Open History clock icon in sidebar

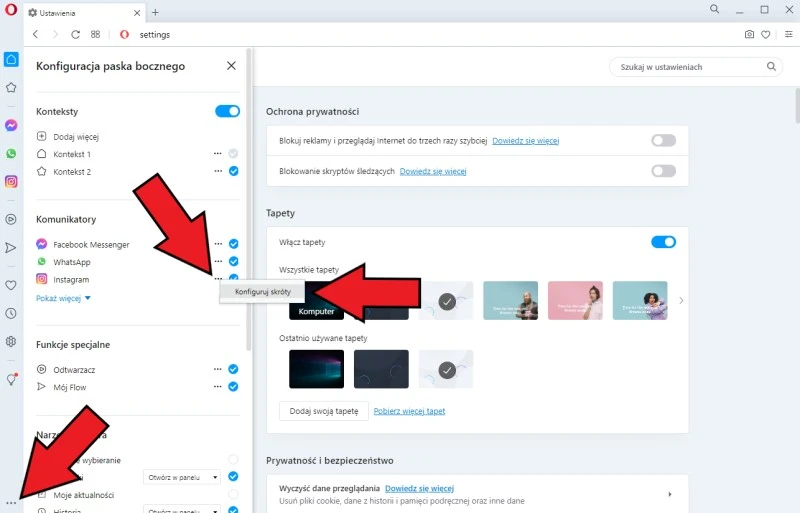click(11, 313)
